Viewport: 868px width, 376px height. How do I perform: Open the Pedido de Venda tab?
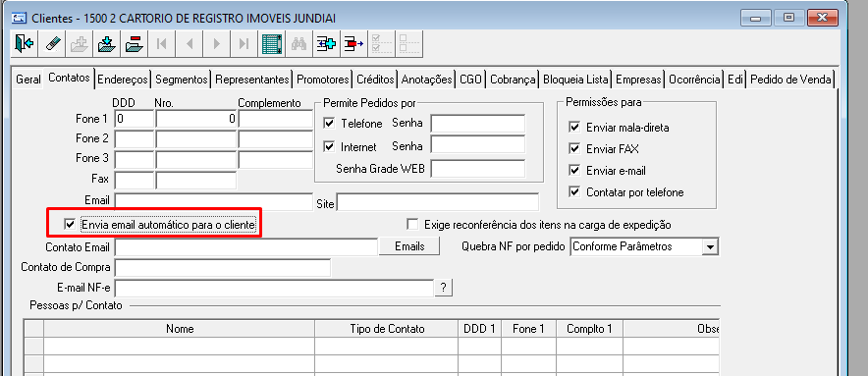[x=790, y=80]
